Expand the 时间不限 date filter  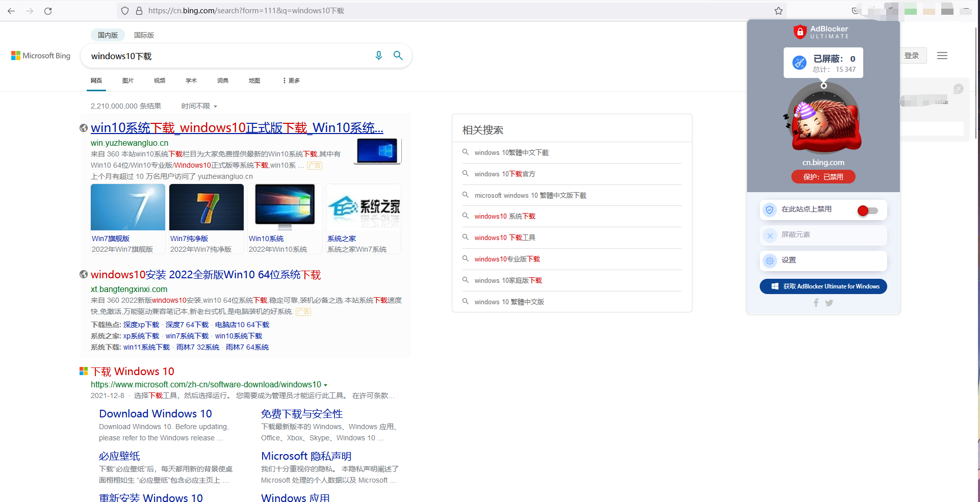coord(199,106)
